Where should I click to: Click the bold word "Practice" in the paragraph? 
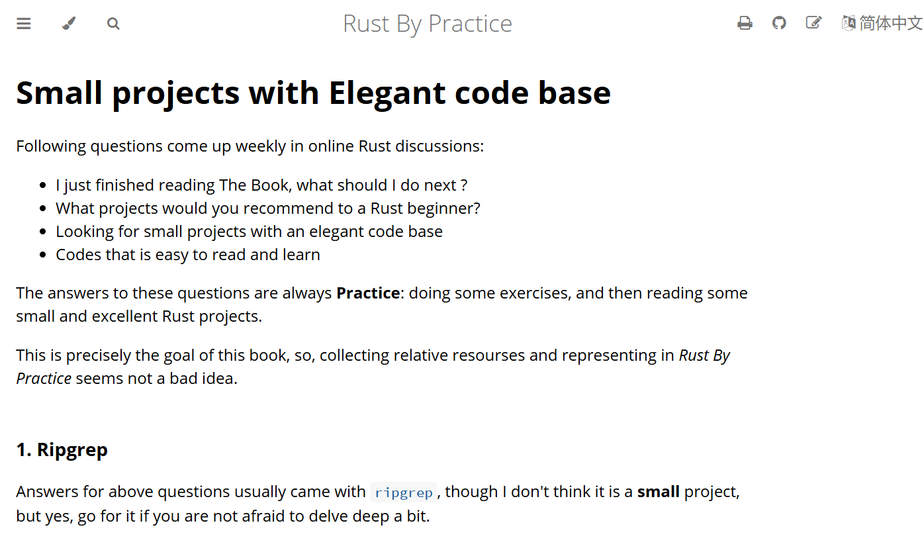tap(368, 293)
